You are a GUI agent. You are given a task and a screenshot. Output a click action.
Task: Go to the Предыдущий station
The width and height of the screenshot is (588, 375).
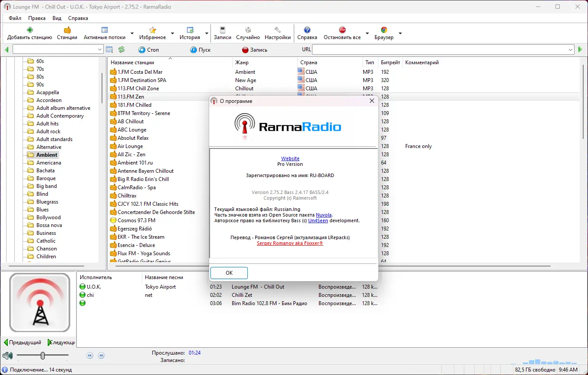point(23,342)
